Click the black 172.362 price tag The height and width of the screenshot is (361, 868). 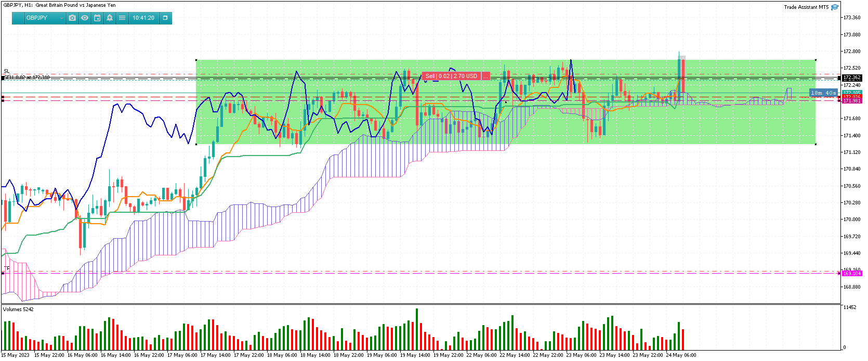coord(852,78)
